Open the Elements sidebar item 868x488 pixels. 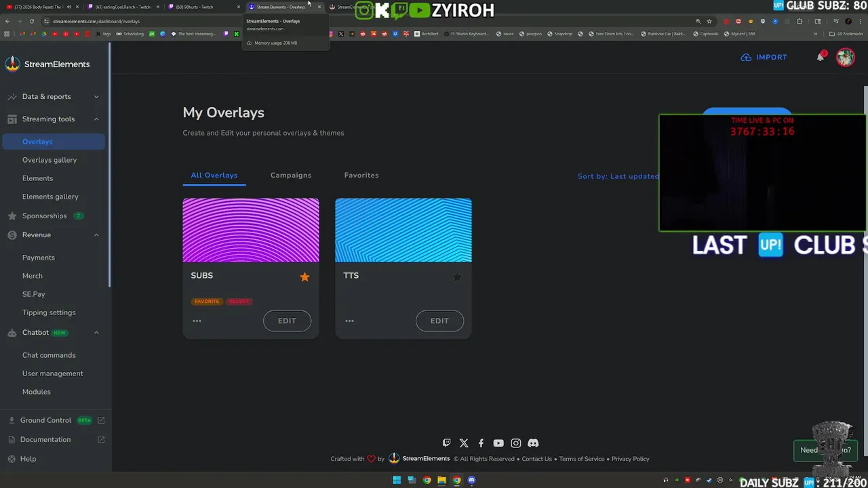click(x=37, y=178)
